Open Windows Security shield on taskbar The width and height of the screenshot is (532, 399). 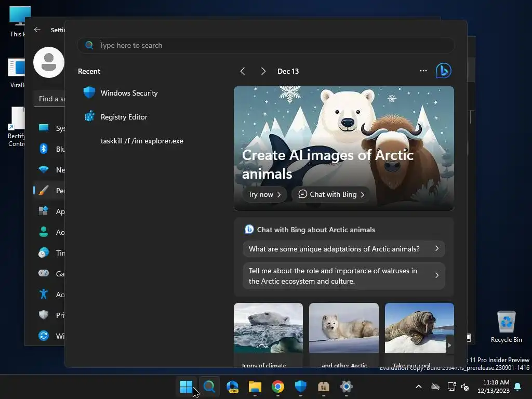301,387
